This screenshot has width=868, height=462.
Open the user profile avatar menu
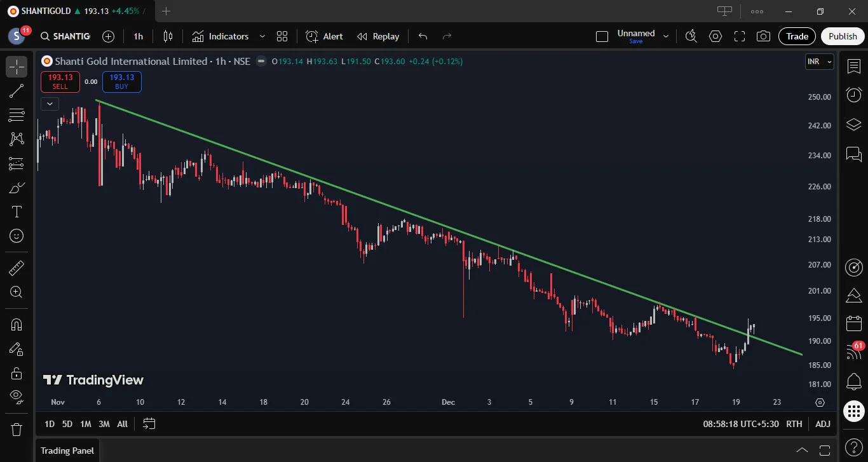tap(17, 36)
